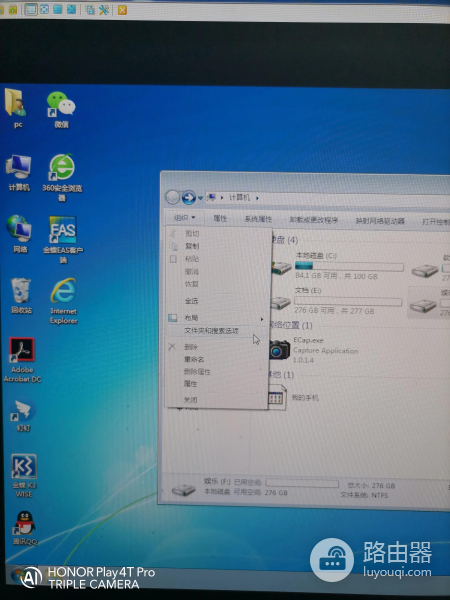Open the 金蝶 K3 WISE shortcut

(24, 475)
